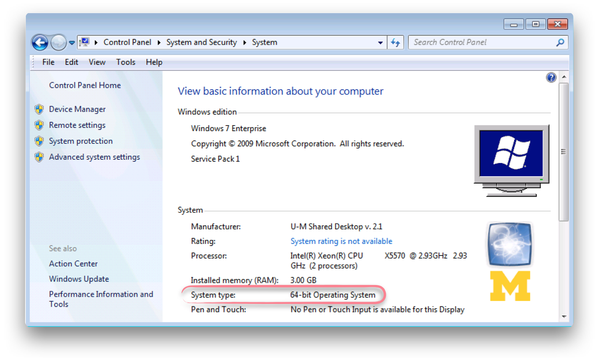599x364 pixels.
Task: Open the File menu
Action: [x=48, y=62]
